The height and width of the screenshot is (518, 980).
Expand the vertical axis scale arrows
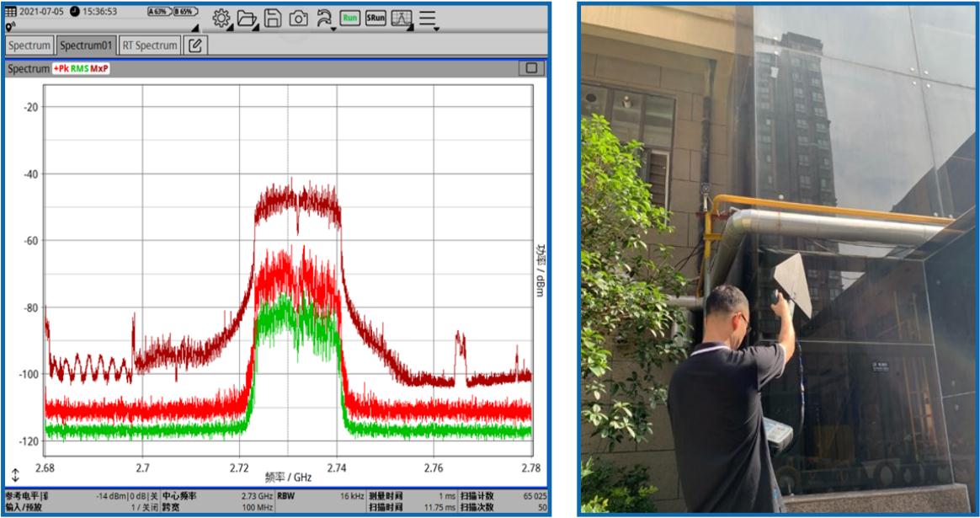15,476
